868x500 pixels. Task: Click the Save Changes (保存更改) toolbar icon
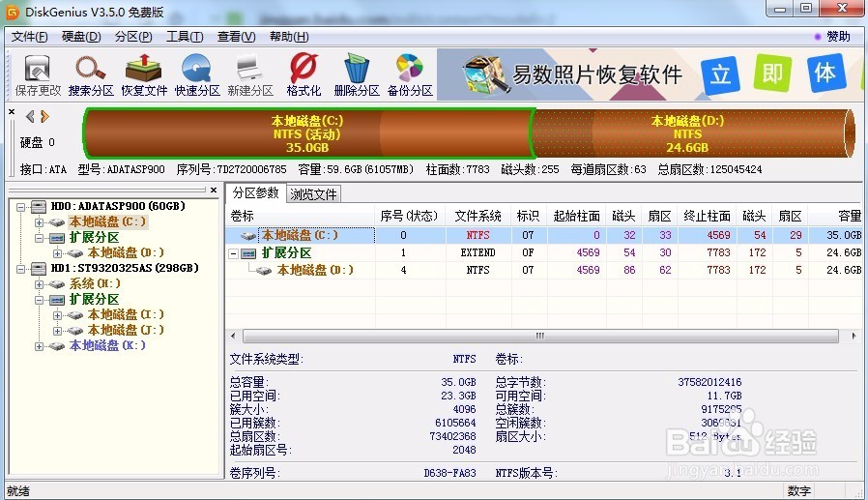coord(37,75)
